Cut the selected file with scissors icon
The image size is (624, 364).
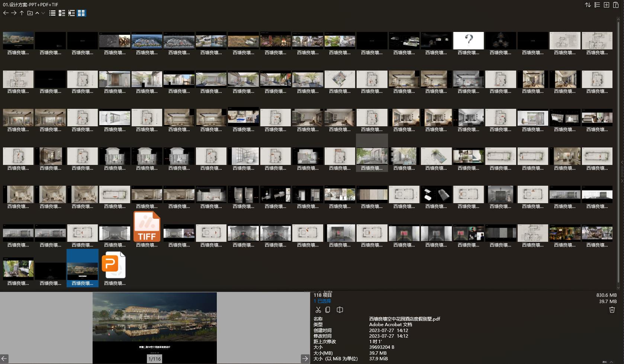[318, 310]
